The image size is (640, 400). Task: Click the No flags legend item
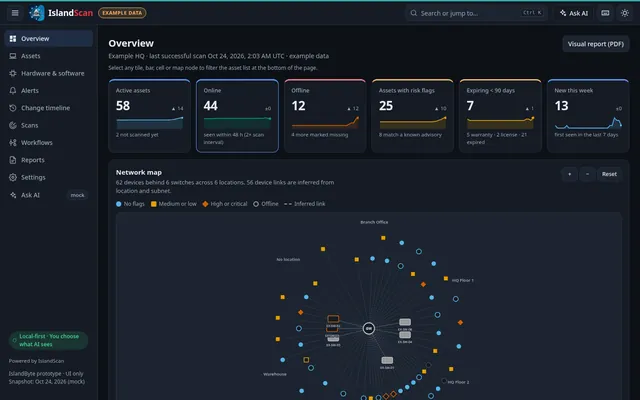point(130,204)
